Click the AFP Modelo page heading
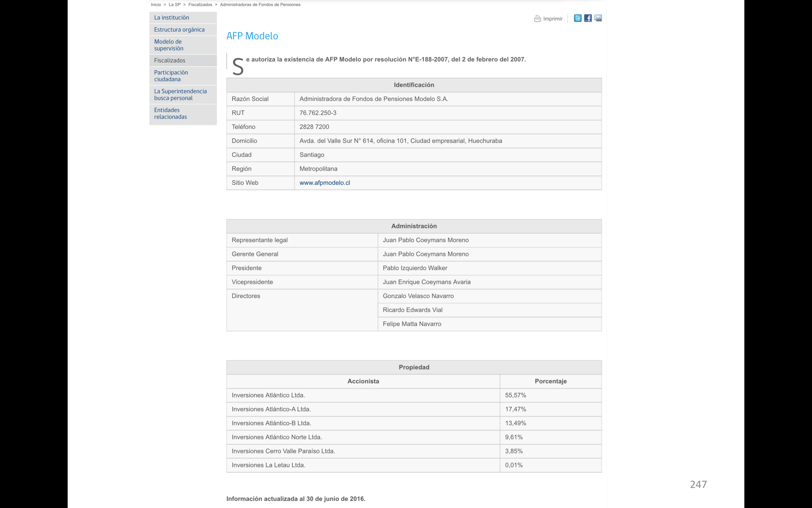The height and width of the screenshot is (508, 812). [252, 36]
